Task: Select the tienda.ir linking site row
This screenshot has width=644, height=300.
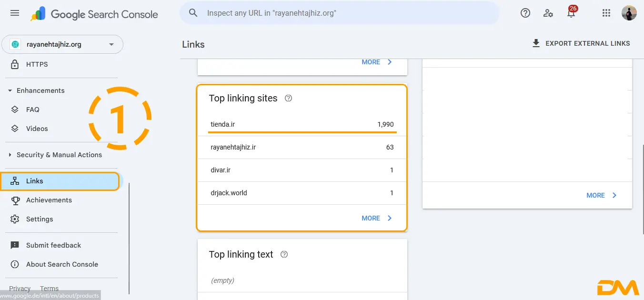Action: click(302, 124)
